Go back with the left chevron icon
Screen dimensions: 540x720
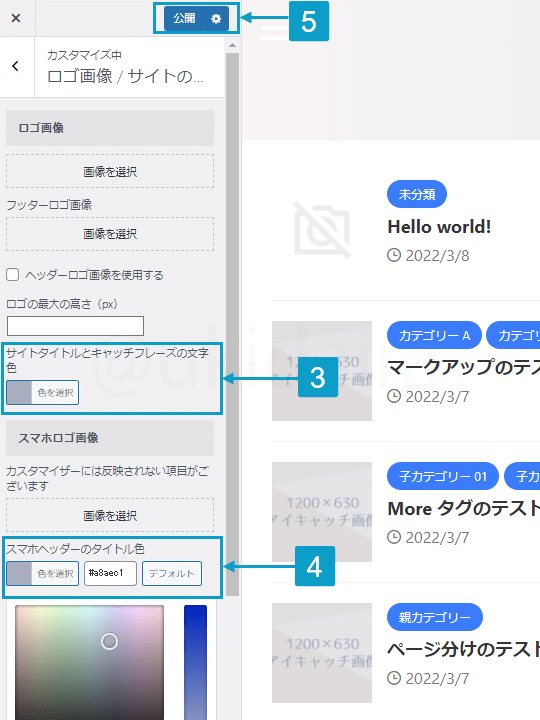click(16, 66)
